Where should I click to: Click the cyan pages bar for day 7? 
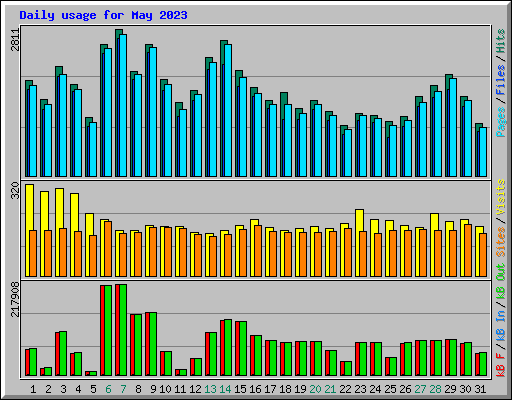pyautogui.click(x=123, y=105)
